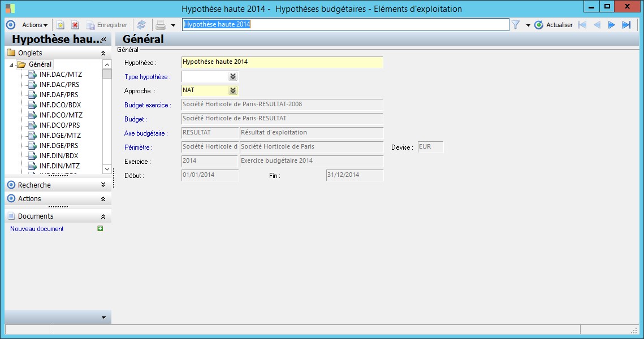Open the Approche dropdown
The width and height of the screenshot is (644, 339).
coord(233,91)
